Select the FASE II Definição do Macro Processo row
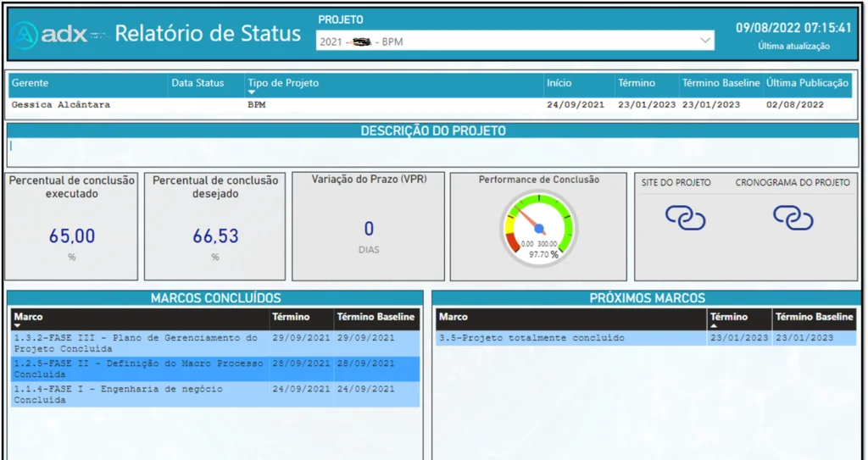The height and width of the screenshot is (460, 868). click(x=136, y=368)
